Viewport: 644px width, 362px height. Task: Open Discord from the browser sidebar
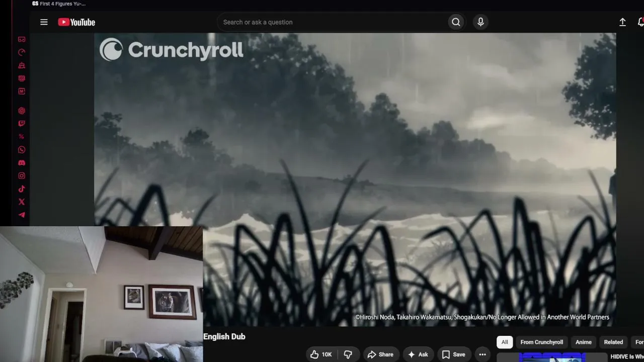(x=22, y=163)
